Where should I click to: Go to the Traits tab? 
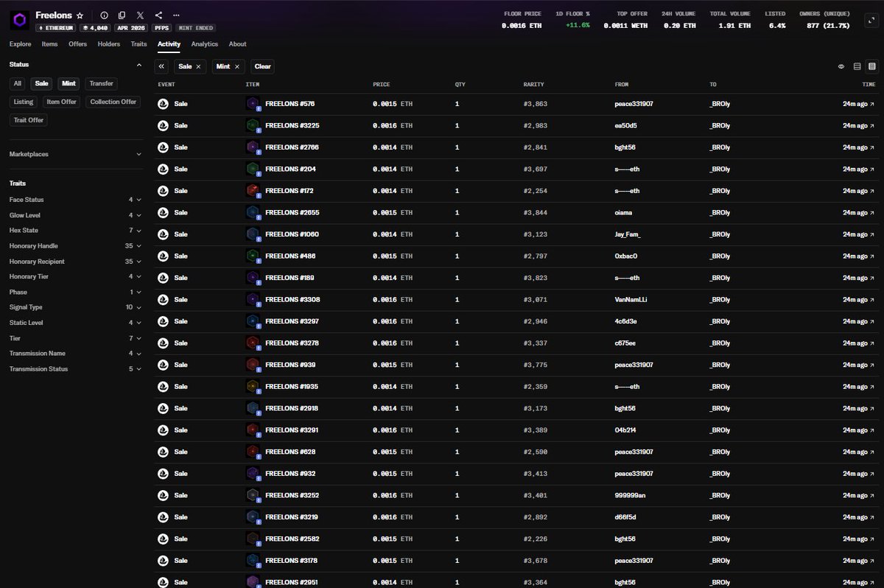(138, 44)
